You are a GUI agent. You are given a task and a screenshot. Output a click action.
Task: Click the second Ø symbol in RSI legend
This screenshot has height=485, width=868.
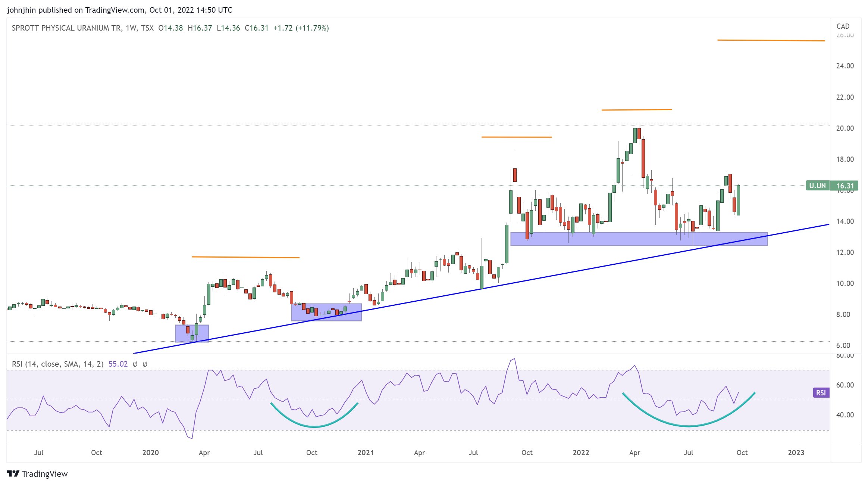coord(145,364)
